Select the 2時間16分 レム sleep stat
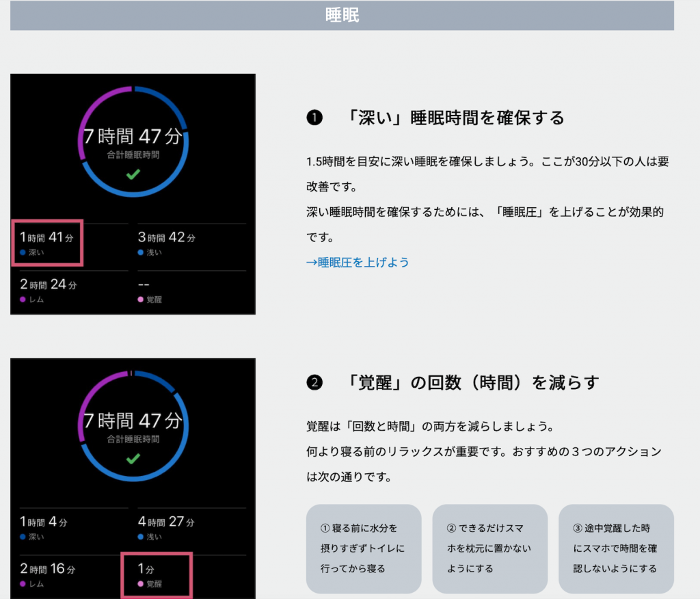Image resolution: width=700 pixels, height=599 pixels. 48,575
